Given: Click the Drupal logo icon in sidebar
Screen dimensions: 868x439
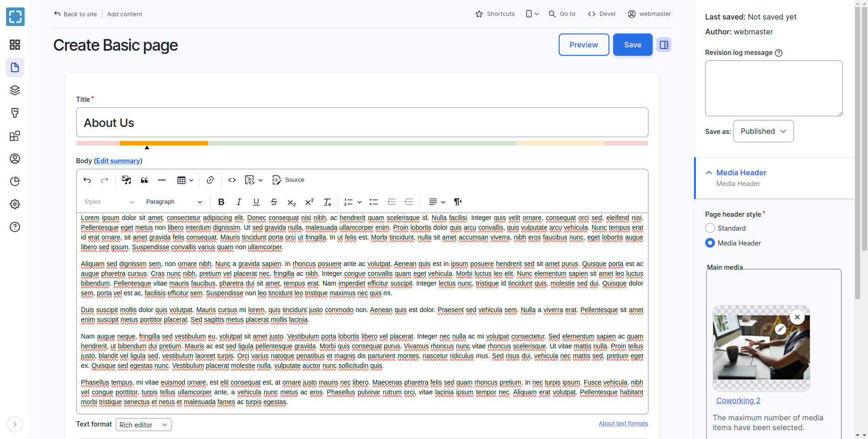Looking at the screenshot, I should (15, 17).
